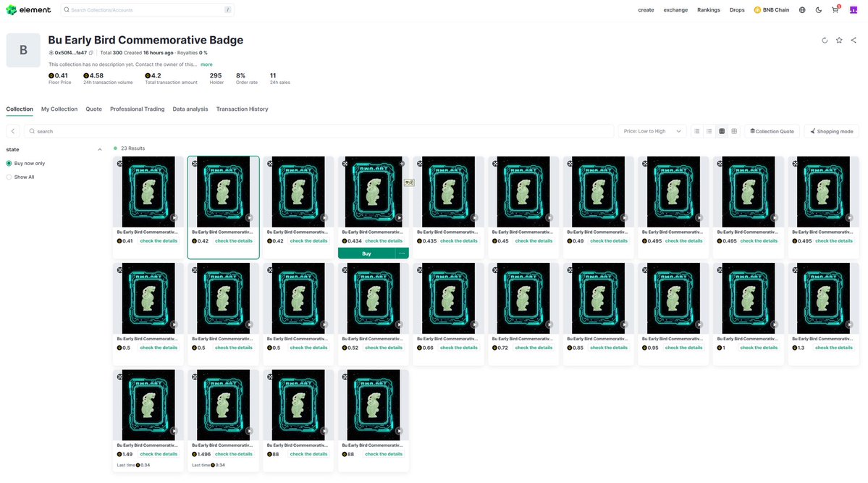This screenshot has height=483, width=868.
Task: Open the badge thumbnail priced 0.45
Action: [x=523, y=192]
